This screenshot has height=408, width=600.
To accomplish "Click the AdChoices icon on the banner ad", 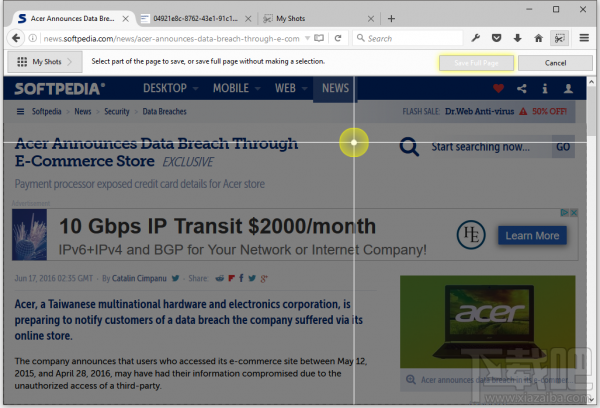I will point(564,212).
